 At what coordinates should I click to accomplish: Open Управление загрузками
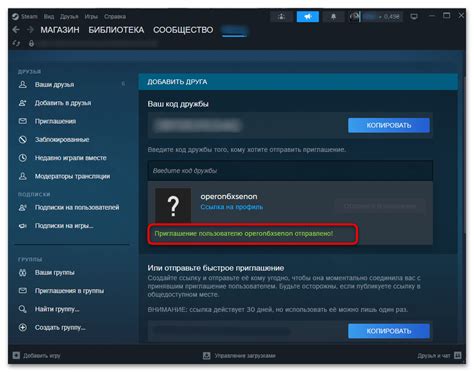(239, 356)
